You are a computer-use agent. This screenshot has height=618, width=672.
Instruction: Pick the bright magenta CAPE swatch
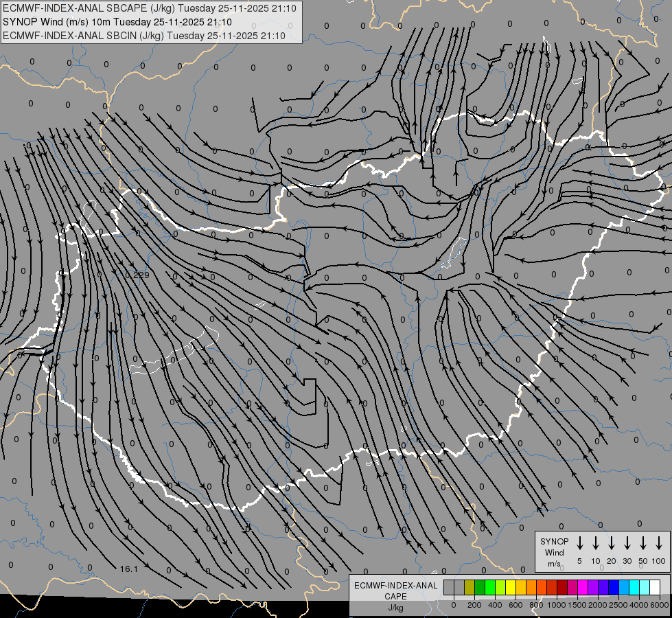click(583, 588)
